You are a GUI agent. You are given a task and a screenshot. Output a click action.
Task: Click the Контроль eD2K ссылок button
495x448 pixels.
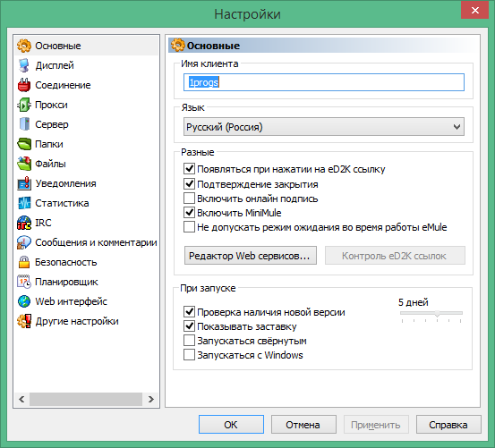[395, 256]
